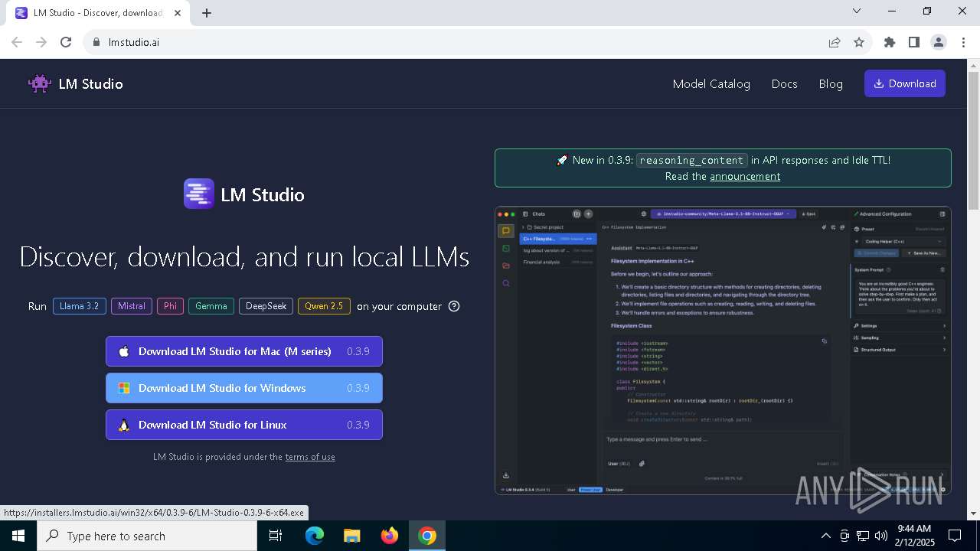Open the browser Extensions puzzle icon
This screenshot has width=980, height=551.
(x=890, y=42)
